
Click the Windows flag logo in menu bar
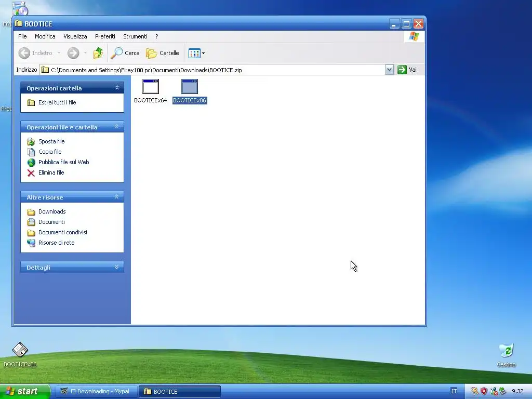pos(414,36)
